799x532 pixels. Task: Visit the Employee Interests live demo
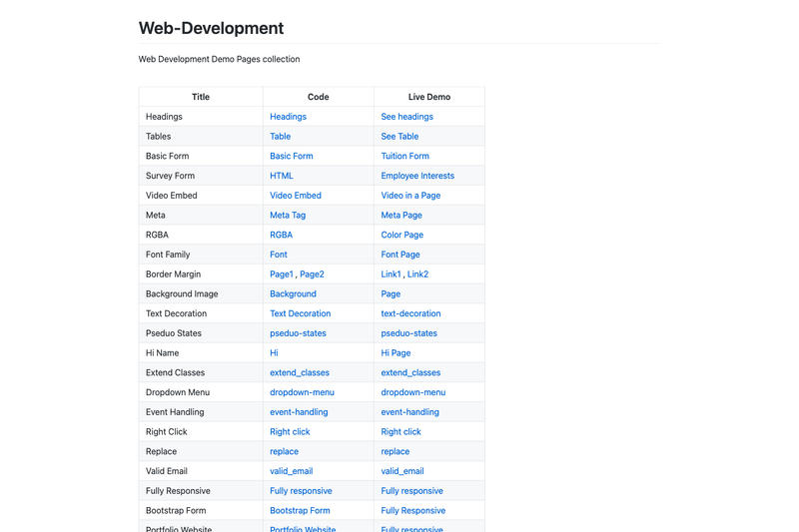click(x=417, y=176)
